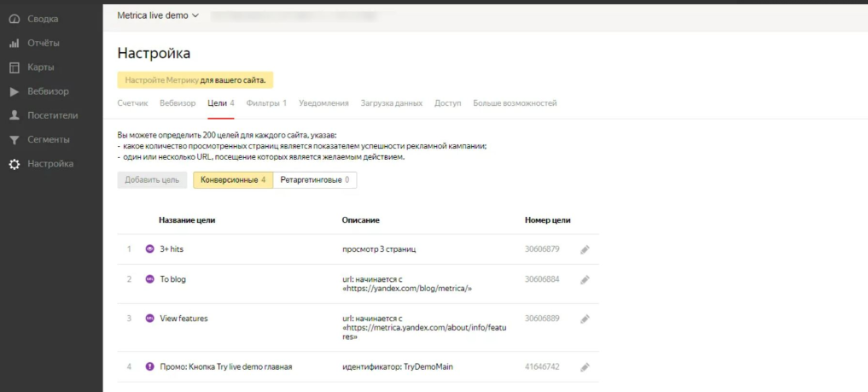This screenshot has height=392, width=868.
Task: Follow the Настройте Метрику link
Action: [x=161, y=80]
